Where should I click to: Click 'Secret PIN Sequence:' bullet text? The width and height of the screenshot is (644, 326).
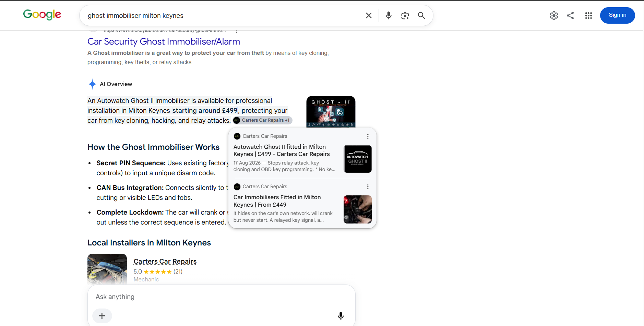pos(131,163)
